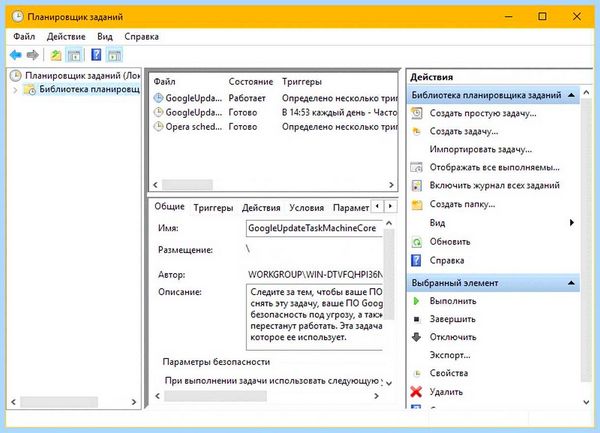This screenshot has width=600, height=433.
Task: Click the green Обновить refresh icon
Action: 416,242
